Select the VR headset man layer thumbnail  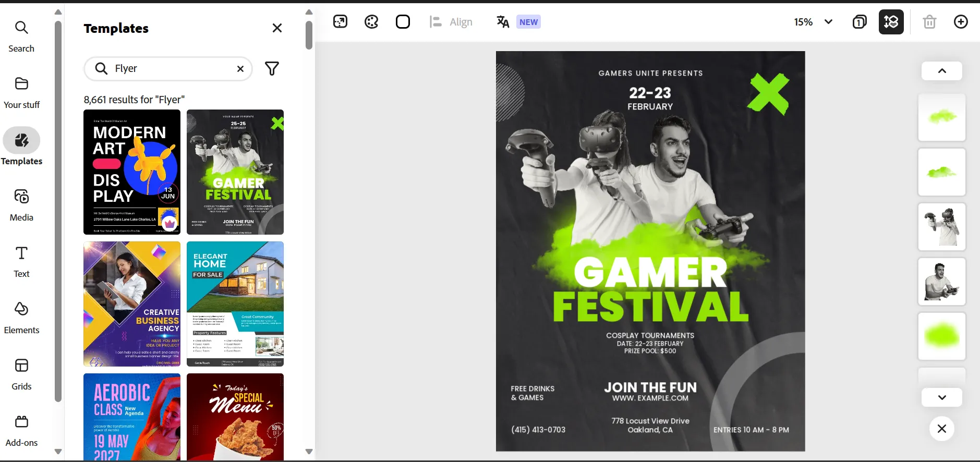[x=942, y=227]
